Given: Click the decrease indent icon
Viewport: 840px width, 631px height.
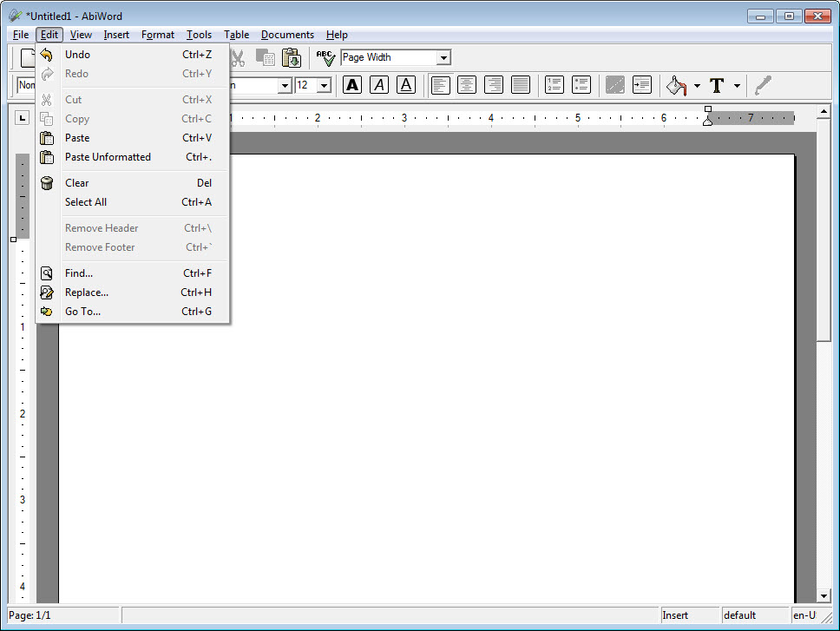Looking at the screenshot, I should tap(615, 85).
